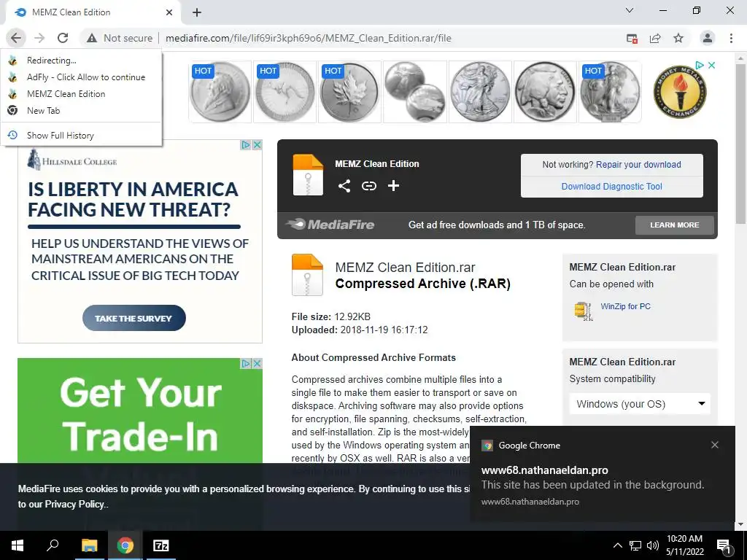
Task: Click Show Full History
Action: pos(82,135)
